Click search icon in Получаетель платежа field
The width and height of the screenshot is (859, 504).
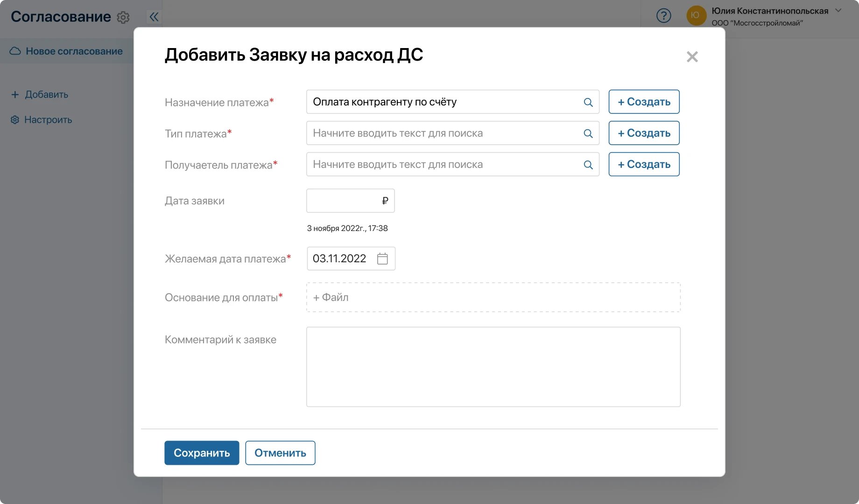pyautogui.click(x=588, y=165)
